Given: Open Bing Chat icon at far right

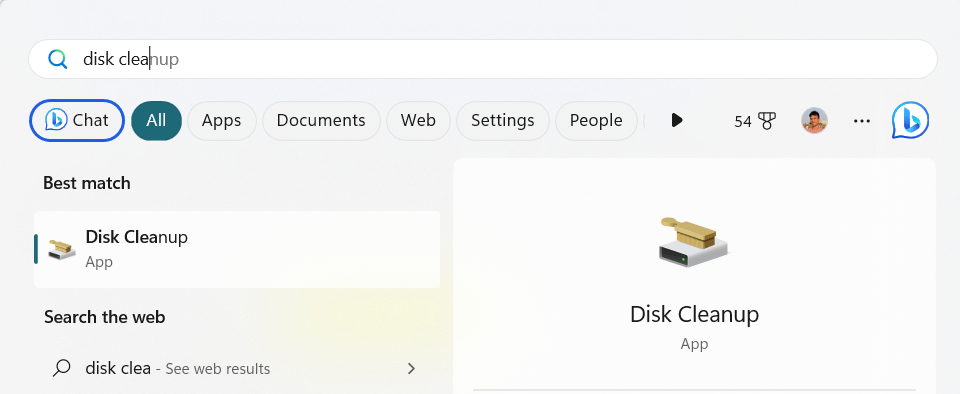Looking at the screenshot, I should point(910,120).
